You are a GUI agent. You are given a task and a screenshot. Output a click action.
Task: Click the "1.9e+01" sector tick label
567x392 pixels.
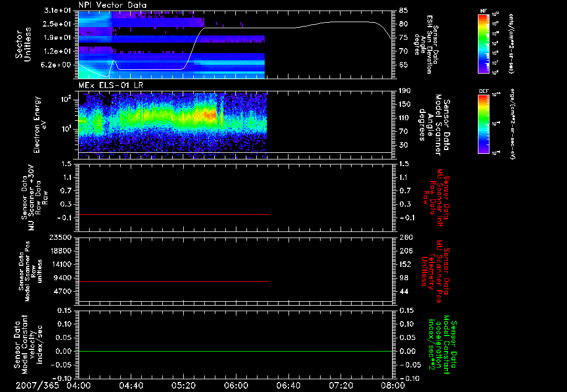pos(58,38)
